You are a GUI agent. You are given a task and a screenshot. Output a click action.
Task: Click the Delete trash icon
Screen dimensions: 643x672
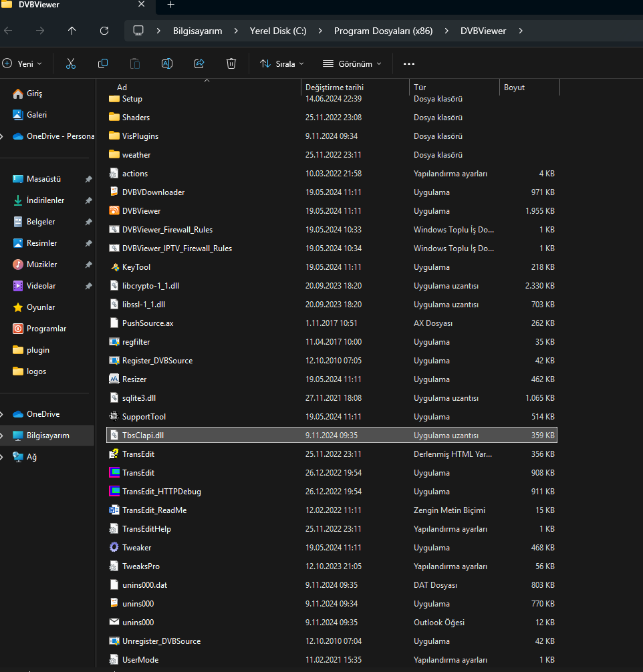point(231,63)
